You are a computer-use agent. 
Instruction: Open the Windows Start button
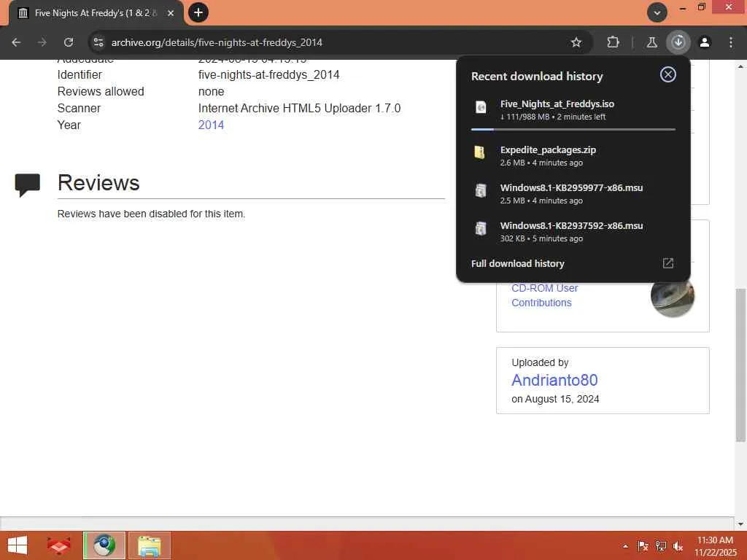point(18,545)
